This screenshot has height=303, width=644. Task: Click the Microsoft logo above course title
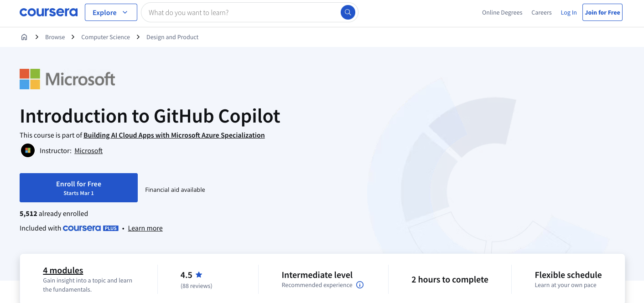[x=67, y=78]
